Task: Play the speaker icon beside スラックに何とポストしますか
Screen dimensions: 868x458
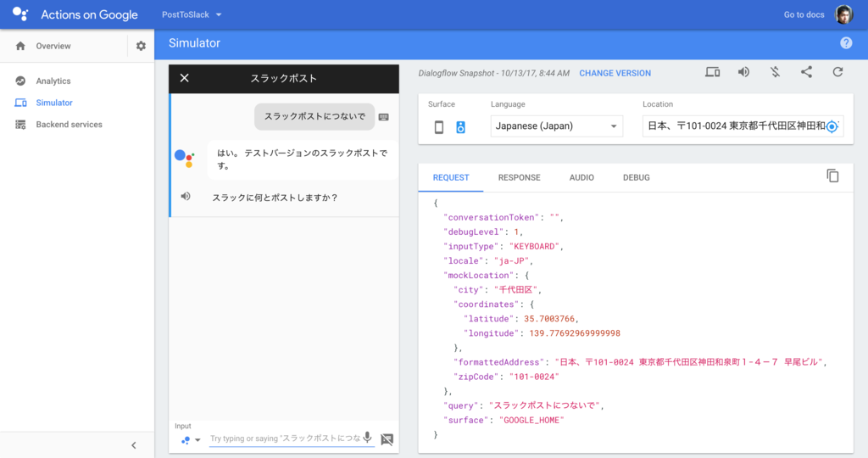Action: [x=186, y=197]
